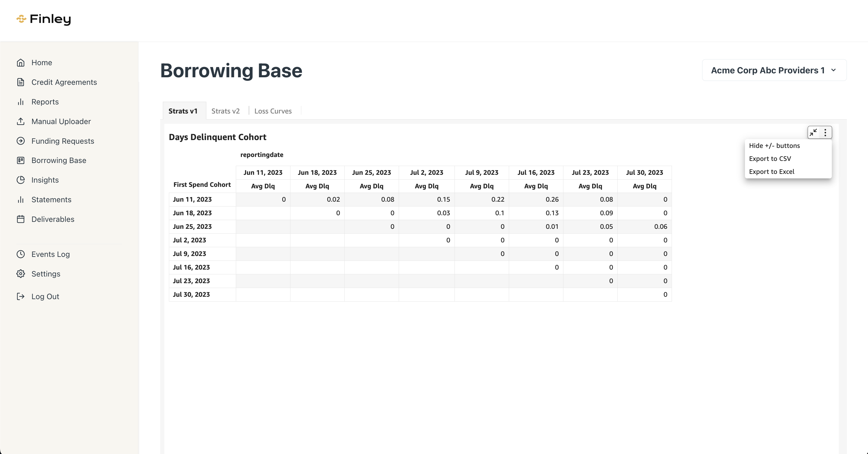Open the Acme Corp Abc Providers dropdown

pos(774,70)
